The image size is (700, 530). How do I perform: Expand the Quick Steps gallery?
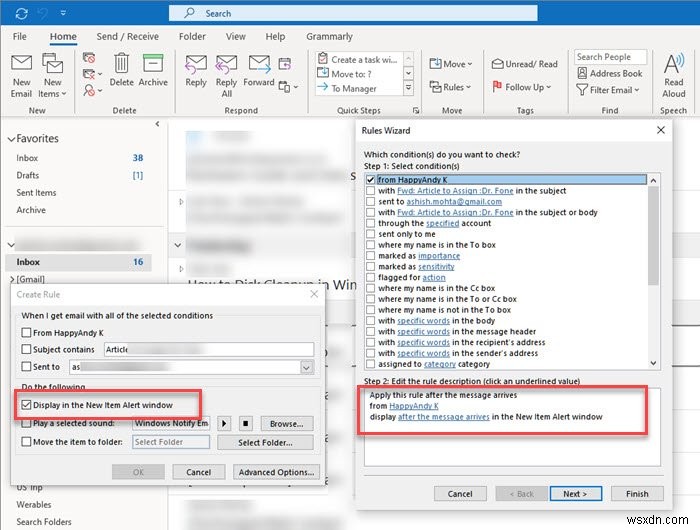point(408,88)
